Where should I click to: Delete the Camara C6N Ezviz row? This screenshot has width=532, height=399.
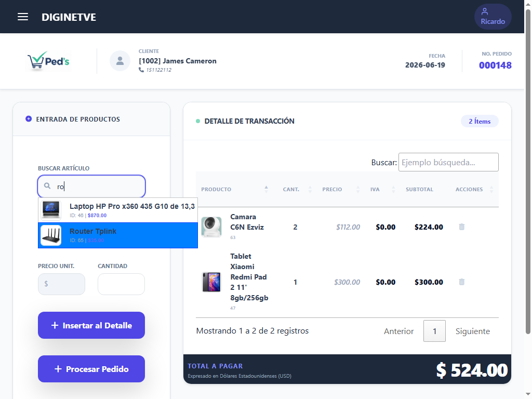click(461, 227)
